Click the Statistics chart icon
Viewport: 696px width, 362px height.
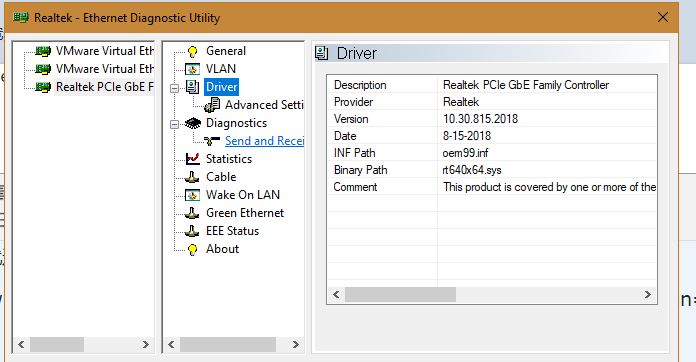point(192,159)
